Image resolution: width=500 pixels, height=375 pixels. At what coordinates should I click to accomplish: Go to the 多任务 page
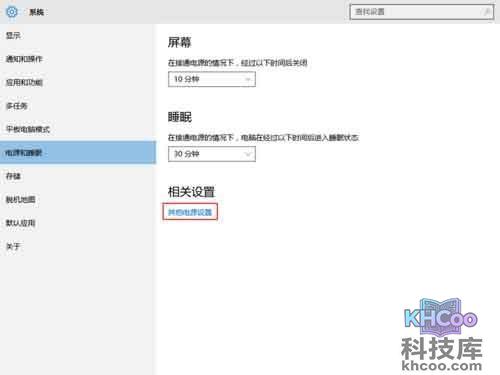(17, 106)
